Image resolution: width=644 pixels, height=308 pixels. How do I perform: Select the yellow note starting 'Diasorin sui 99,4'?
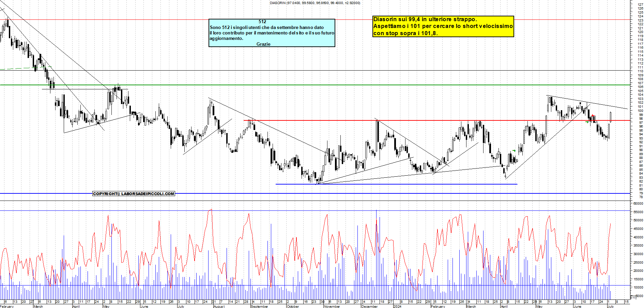click(443, 26)
